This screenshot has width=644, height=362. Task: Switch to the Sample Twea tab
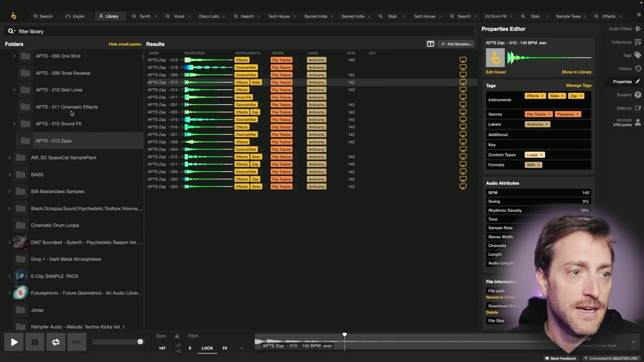tap(568, 16)
